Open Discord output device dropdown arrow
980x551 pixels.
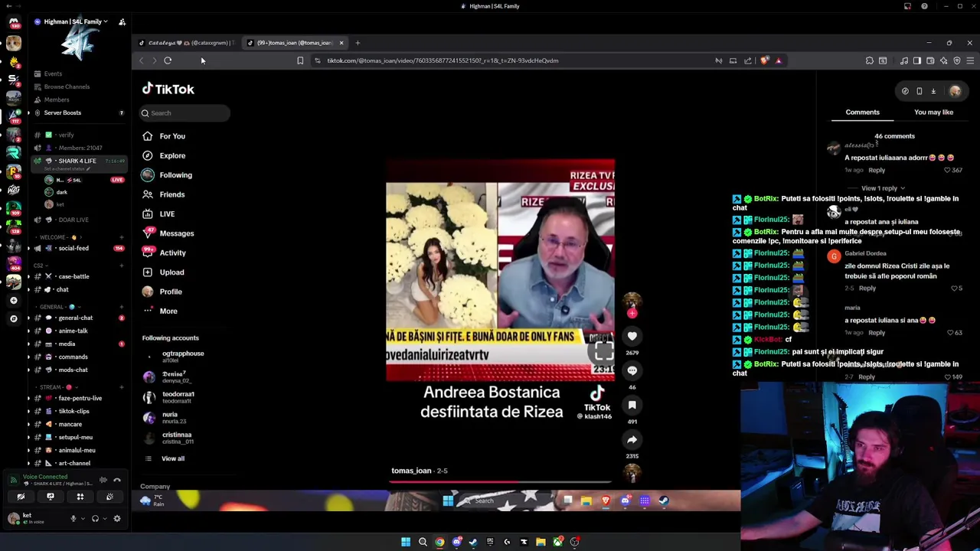(105, 519)
